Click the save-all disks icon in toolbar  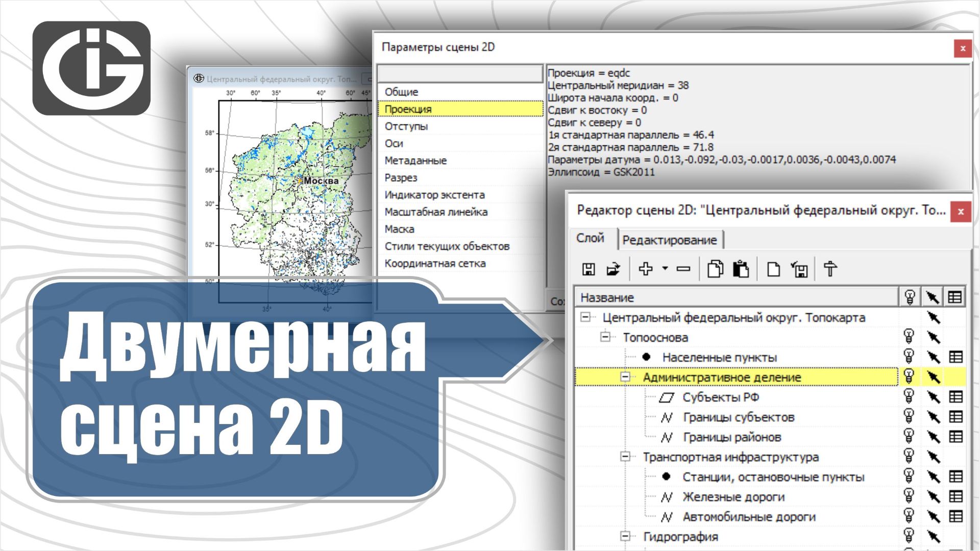click(799, 269)
